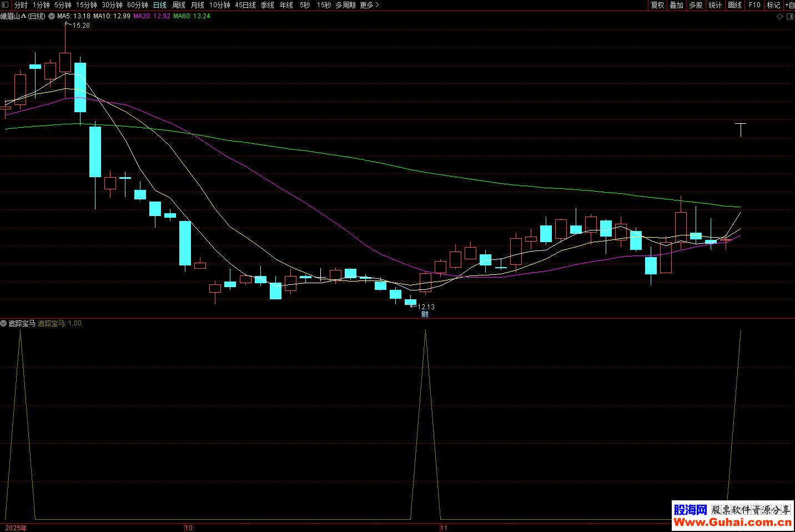Expand the 更多 periods menu

coord(370,5)
